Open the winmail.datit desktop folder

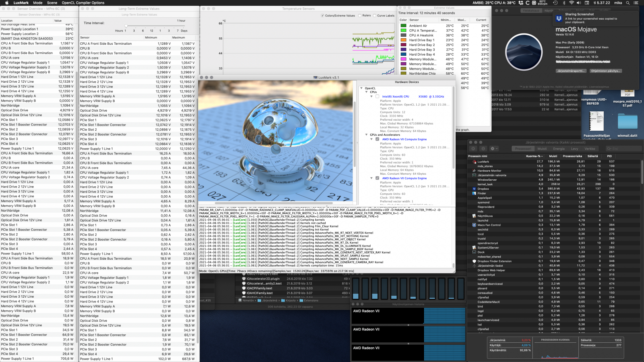[x=627, y=125]
